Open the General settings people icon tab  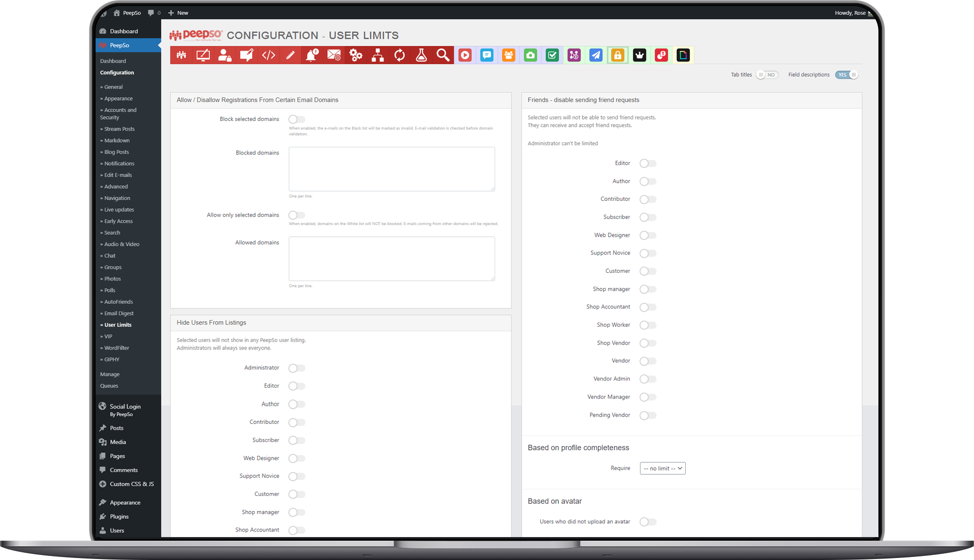click(181, 55)
